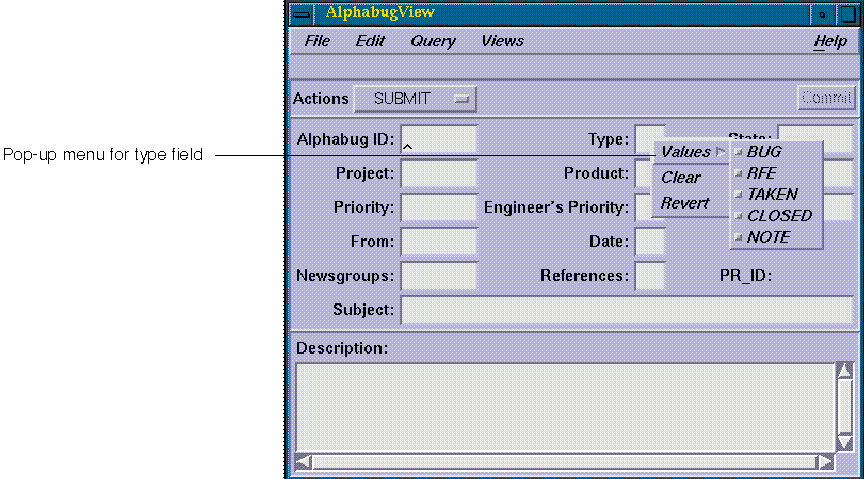Click the scroll down arrow in Description
Image resolution: width=864 pixels, height=479 pixels.
pyautogui.click(x=845, y=441)
